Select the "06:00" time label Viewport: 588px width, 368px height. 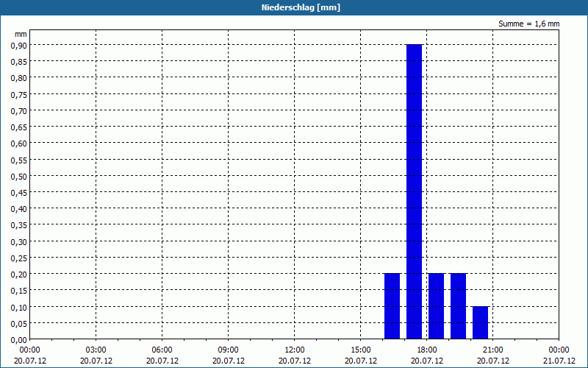[162, 350]
